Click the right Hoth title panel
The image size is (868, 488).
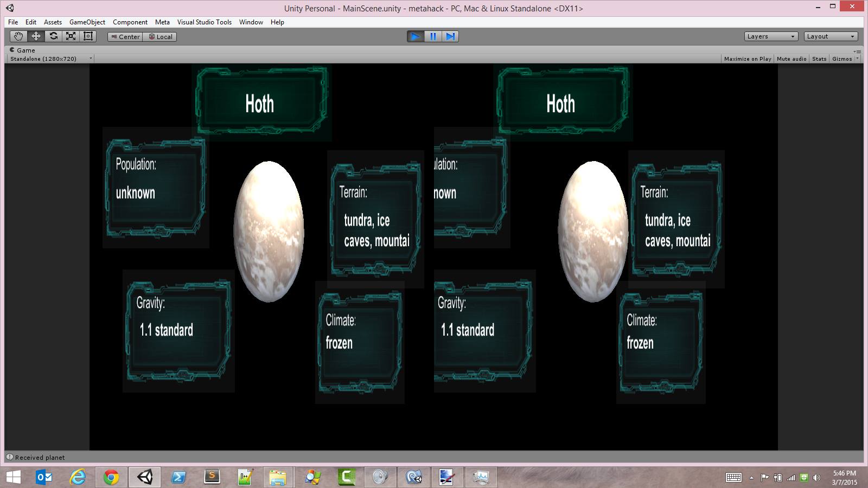pyautogui.click(x=563, y=101)
